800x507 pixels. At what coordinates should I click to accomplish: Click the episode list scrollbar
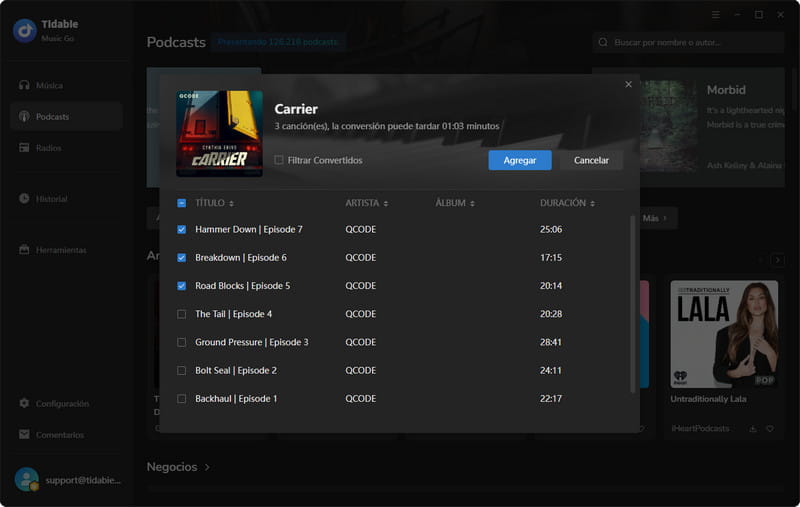pos(633,303)
